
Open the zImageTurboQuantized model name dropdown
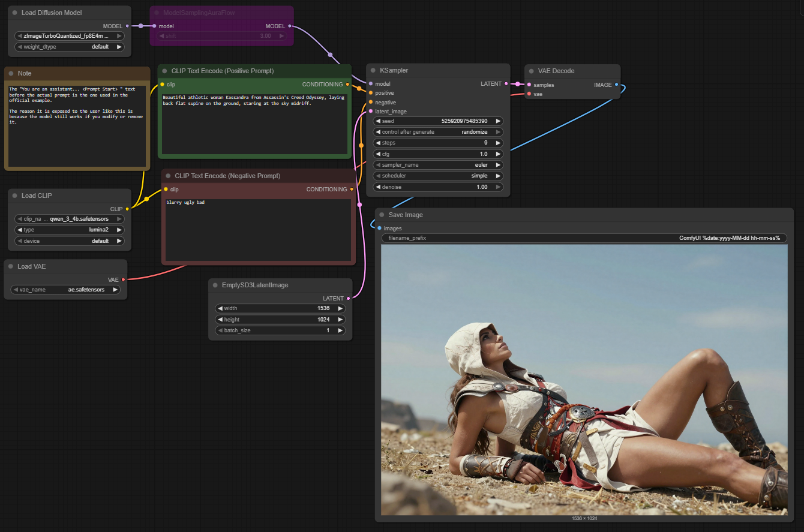70,36
